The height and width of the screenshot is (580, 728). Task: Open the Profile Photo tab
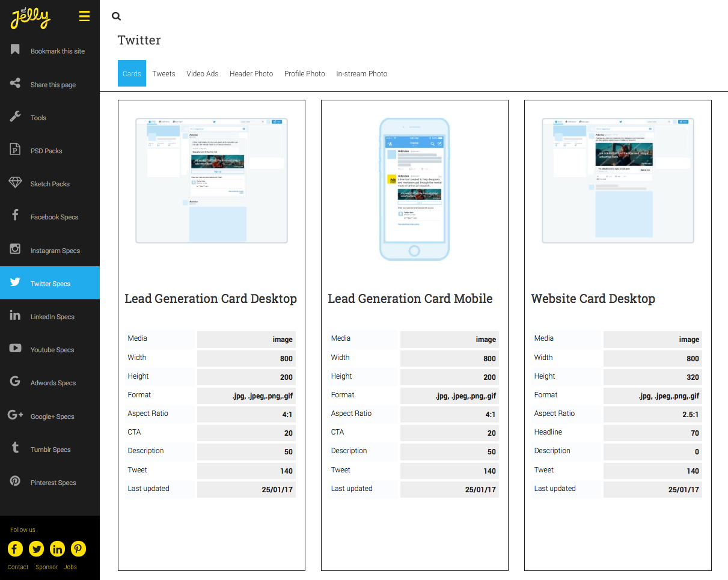[x=305, y=73]
